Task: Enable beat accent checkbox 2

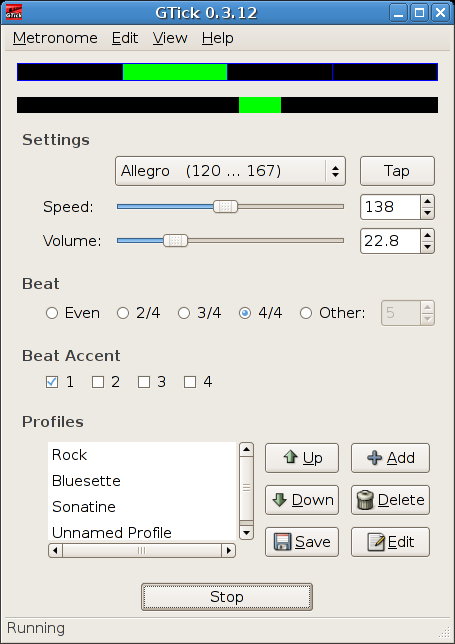Action: pyautogui.click(x=98, y=382)
